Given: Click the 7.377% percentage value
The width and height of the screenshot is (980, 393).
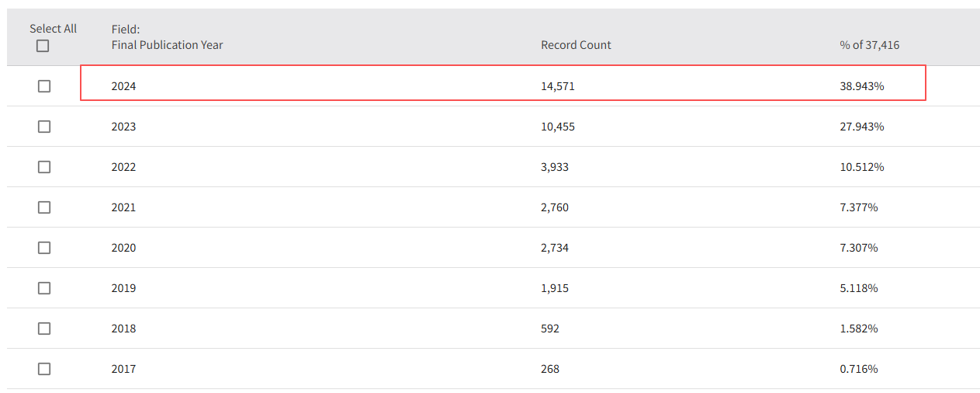Looking at the screenshot, I should 858,207.
